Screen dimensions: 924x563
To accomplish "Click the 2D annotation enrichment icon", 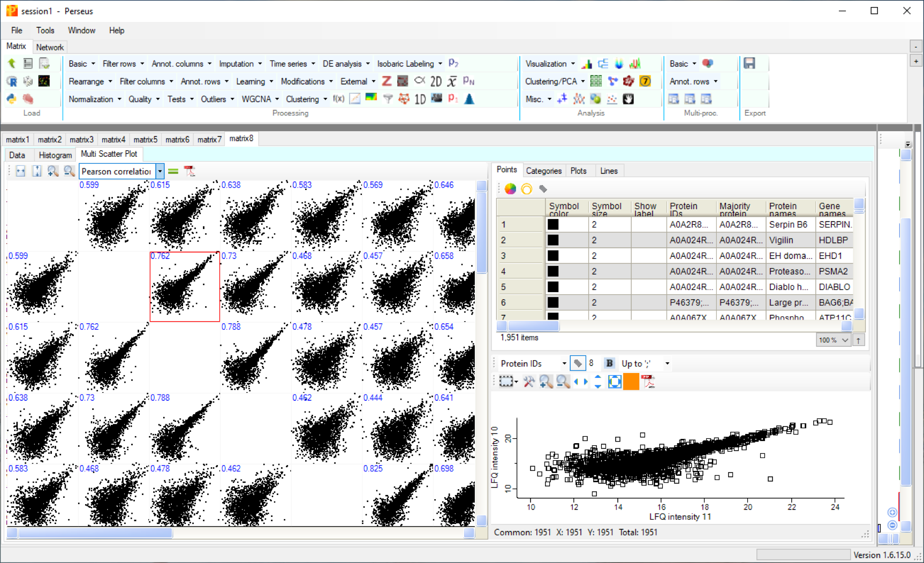I will [436, 81].
